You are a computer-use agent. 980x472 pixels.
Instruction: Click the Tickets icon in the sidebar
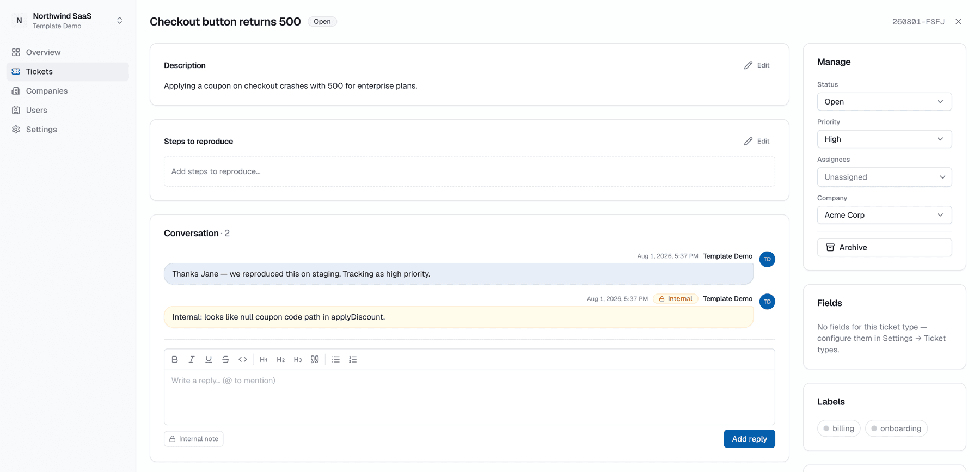point(16,71)
